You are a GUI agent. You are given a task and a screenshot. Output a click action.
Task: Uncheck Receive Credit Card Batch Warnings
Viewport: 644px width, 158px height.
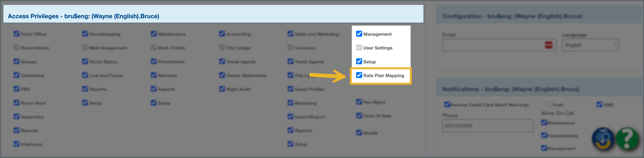tap(447, 104)
